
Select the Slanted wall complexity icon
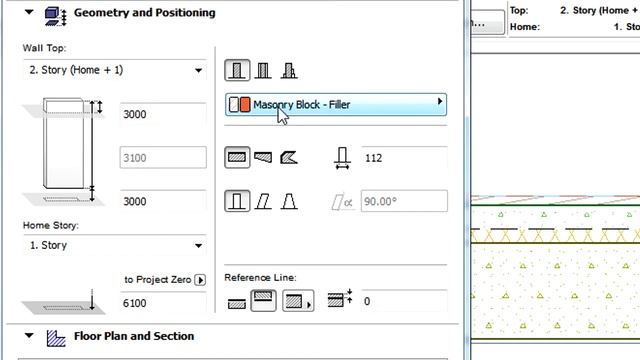263,201
